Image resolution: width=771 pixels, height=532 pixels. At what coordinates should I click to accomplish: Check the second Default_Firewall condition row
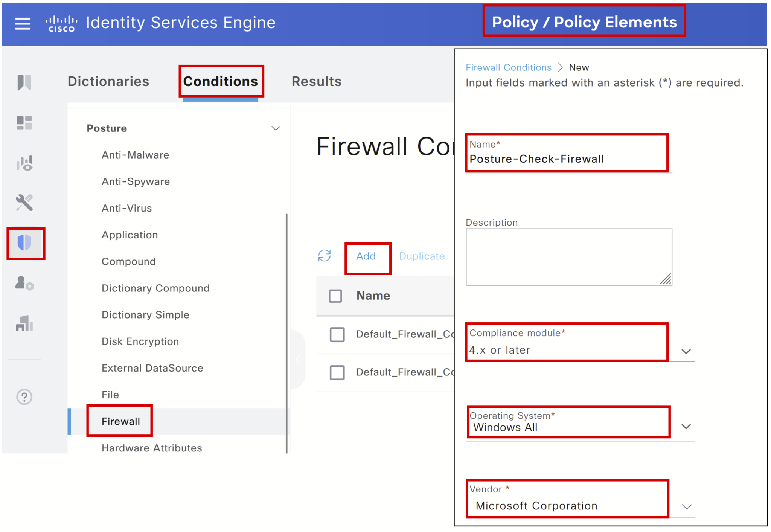click(x=337, y=372)
